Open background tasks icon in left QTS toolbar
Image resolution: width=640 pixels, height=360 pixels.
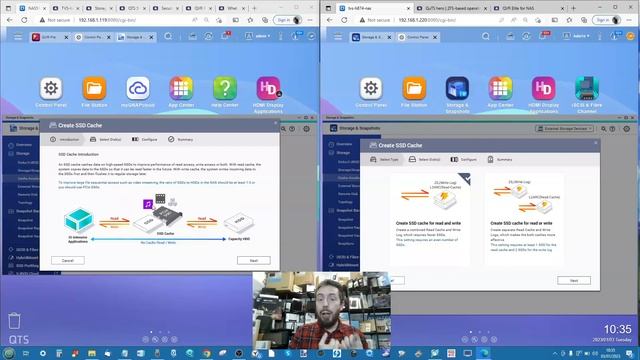[208, 36]
